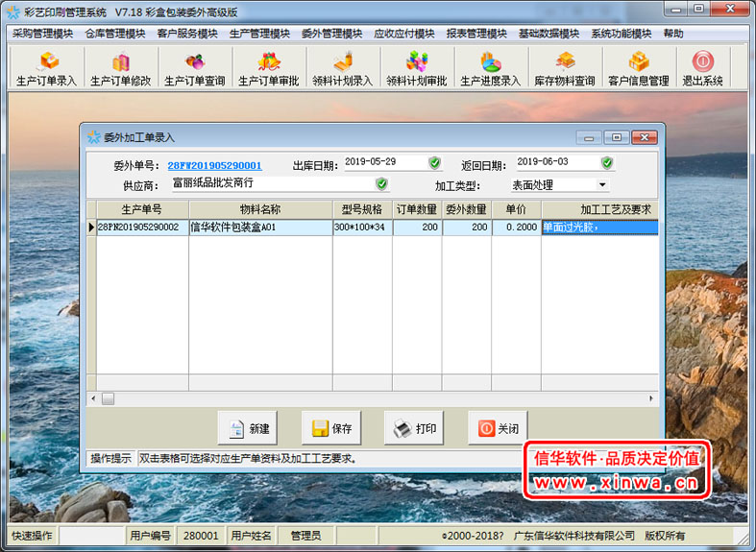Open 客户信息管理 toolbar icon

point(639,68)
